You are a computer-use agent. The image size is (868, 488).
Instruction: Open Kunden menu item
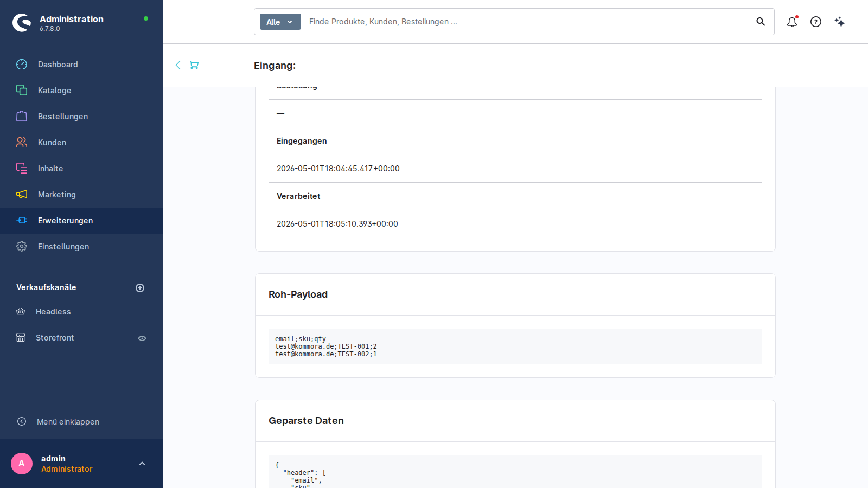pyautogui.click(x=81, y=143)
